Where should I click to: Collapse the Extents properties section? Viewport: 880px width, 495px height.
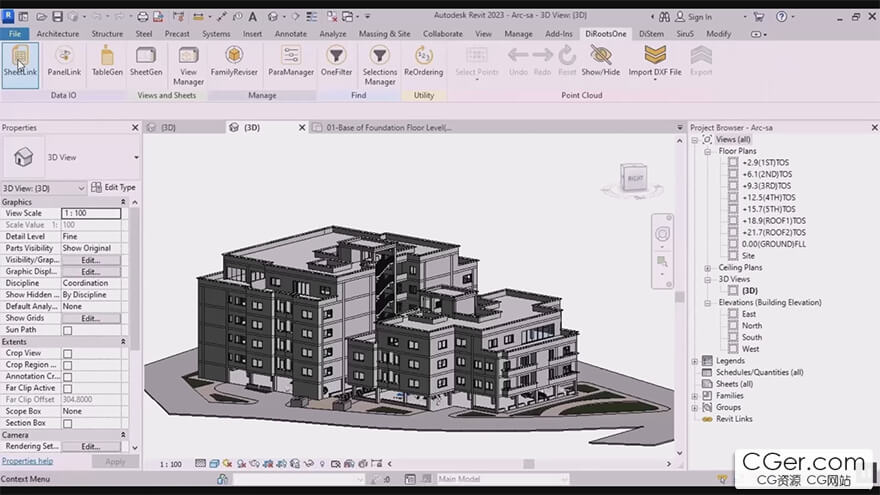[123, 341]
